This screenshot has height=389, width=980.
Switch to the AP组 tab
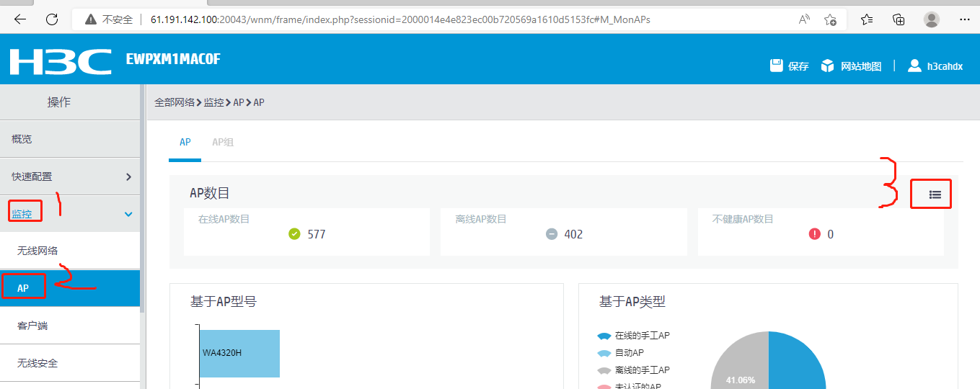pos(223,142)
